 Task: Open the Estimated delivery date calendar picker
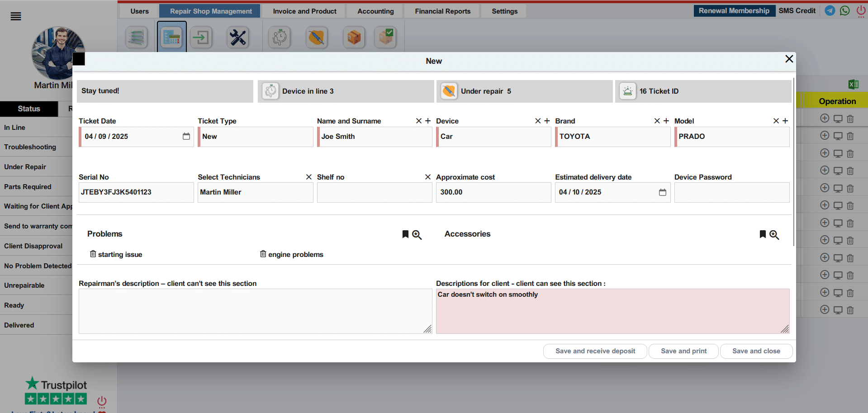pos(662,192)
